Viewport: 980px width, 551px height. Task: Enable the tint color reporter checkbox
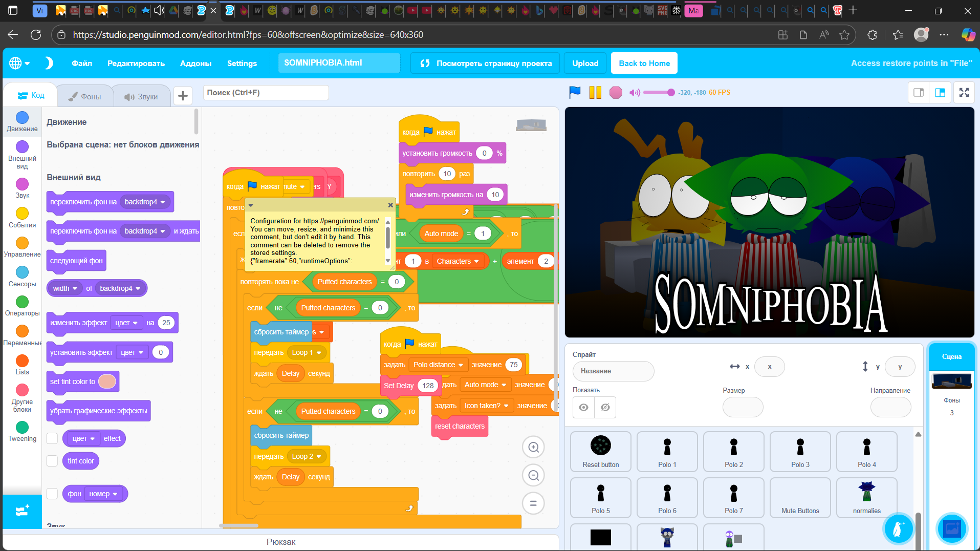point(52,461)
